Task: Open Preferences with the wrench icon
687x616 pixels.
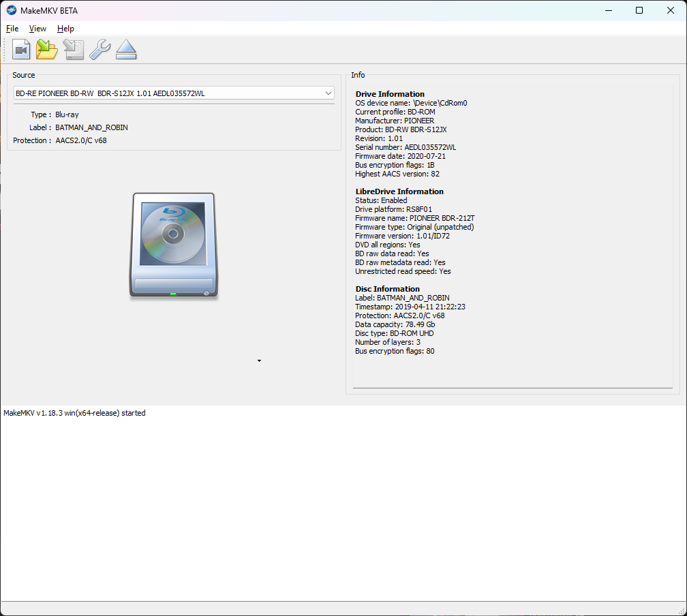Action: click(100, 50)
